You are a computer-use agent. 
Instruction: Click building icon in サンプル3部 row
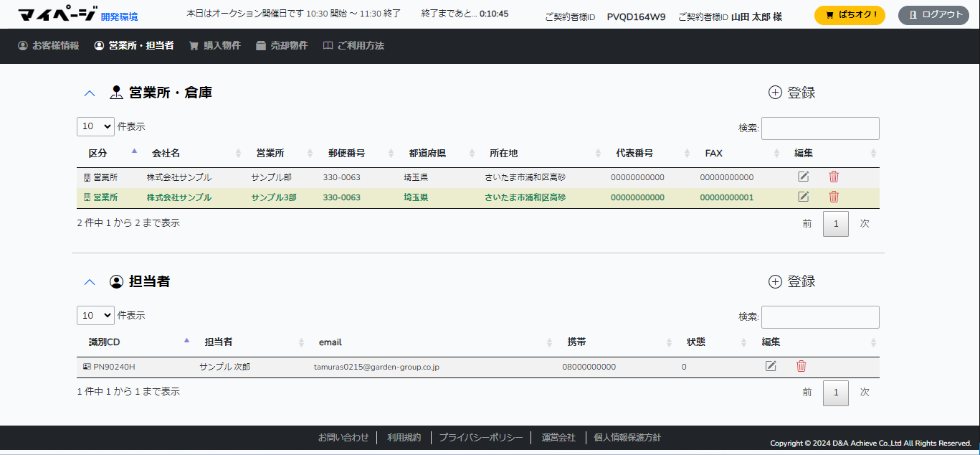pyautogui.click(x=87, y=197)
